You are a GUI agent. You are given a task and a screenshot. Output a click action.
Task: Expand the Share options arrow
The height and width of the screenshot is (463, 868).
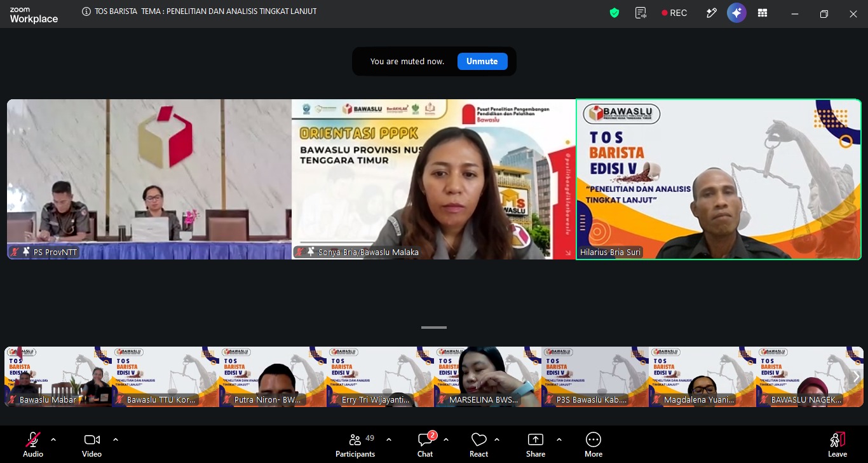[x=559, y=439]
